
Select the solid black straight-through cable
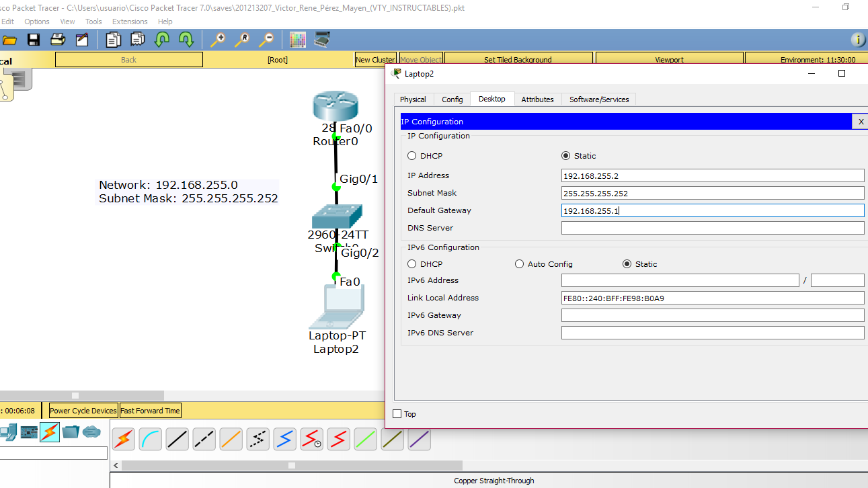[x=177, y=439]
